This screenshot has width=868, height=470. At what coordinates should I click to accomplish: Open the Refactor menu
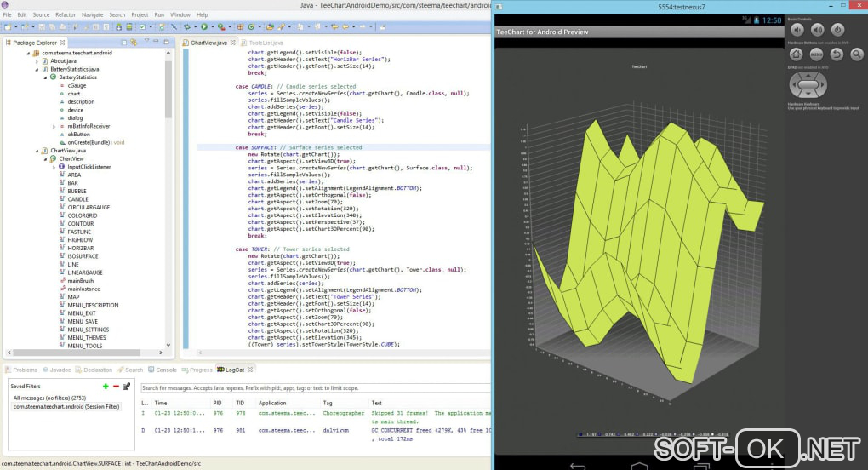coord(65,14)
